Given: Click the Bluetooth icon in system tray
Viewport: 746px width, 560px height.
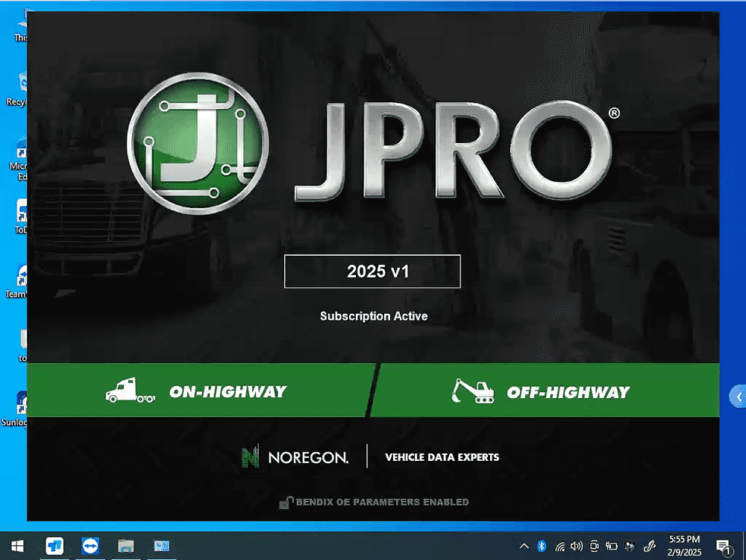Looking at the screenshot, I should click(x=542, y=546).
